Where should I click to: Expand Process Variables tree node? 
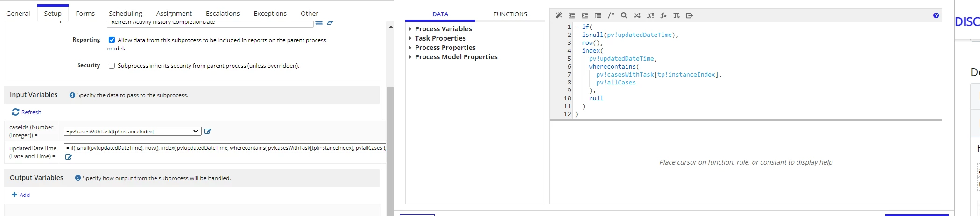pos(410,29)
